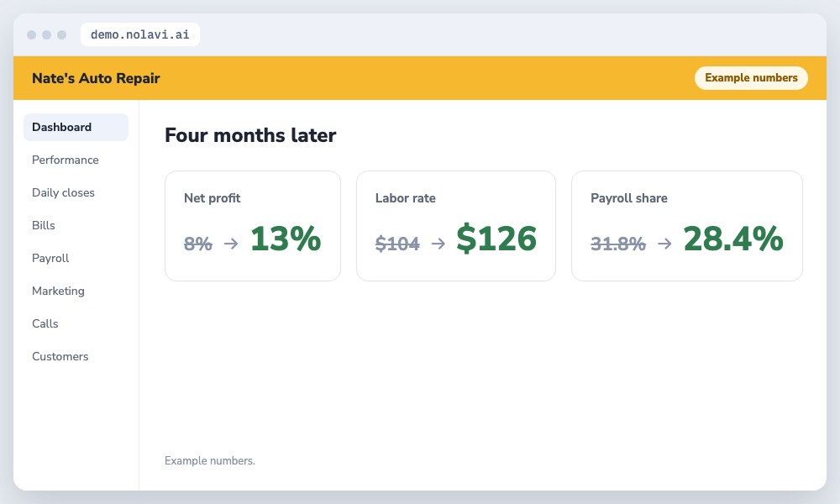Click the arrow in Payroll share card
Image resolution: width=840 pixels, height=504 pixels.
point(664,244)
